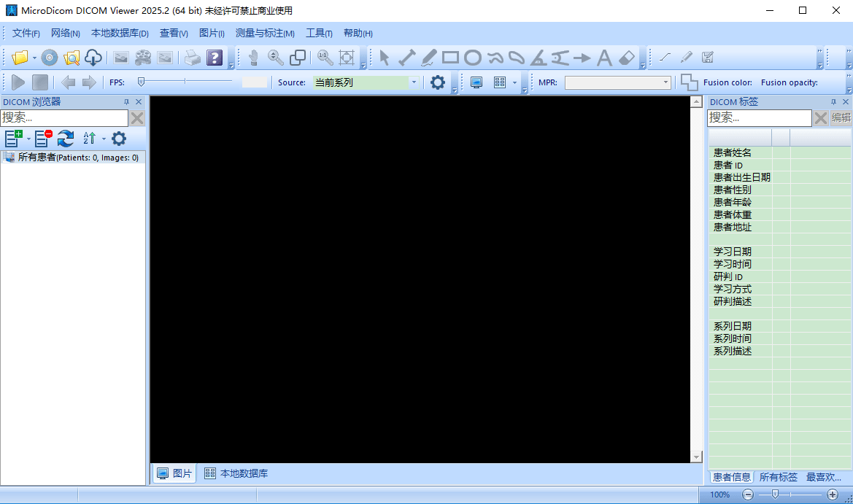Viewport: 853px width, 504px height.
Task: Click the cloud download icon
Action: [x=93, y=58]
